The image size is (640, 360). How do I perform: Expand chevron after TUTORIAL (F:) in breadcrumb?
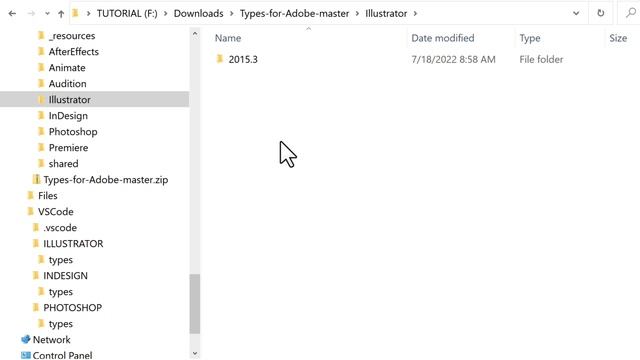tap(165, 13)
